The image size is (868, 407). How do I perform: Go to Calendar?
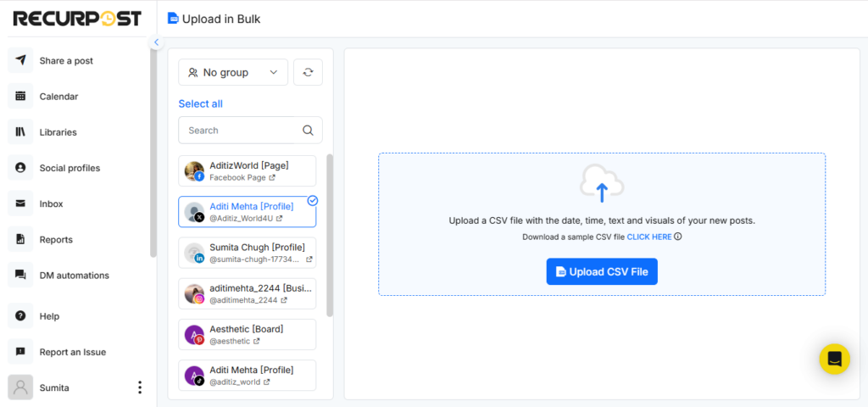pos(58,97)
